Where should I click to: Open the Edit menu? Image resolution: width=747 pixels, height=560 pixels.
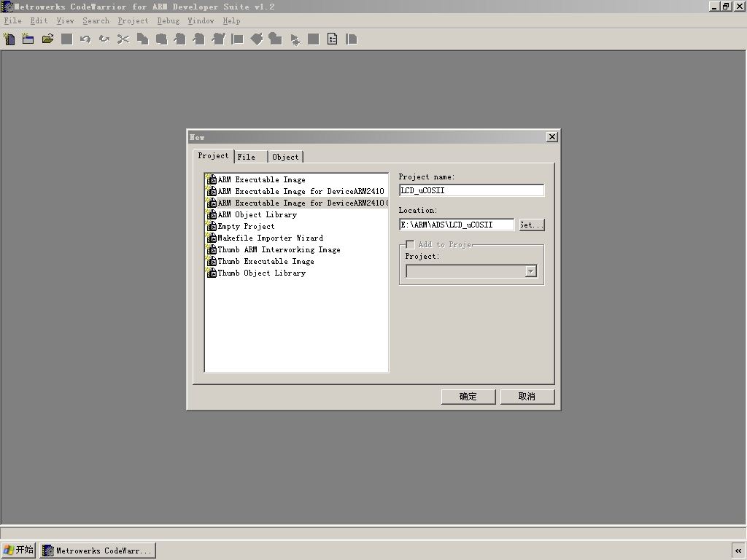39,20
